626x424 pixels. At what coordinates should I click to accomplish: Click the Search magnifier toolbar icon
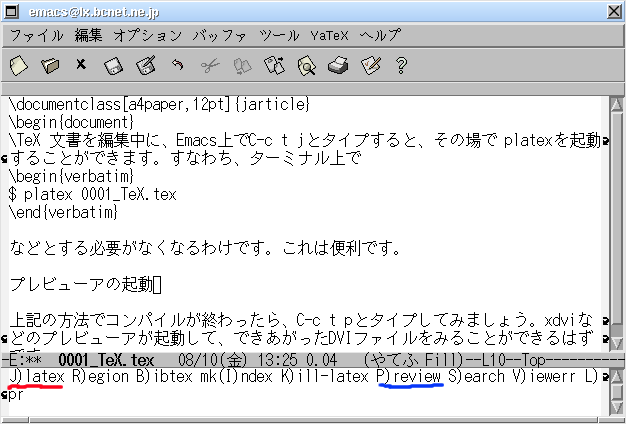pos(307,65)
